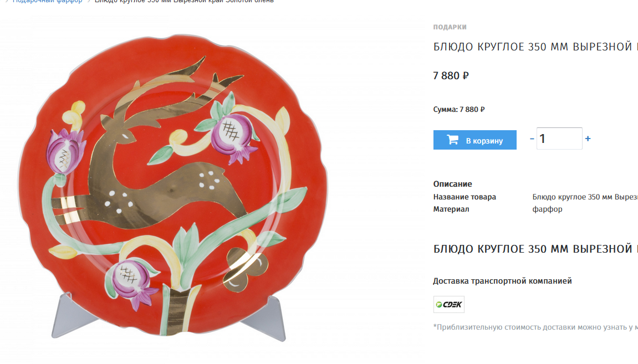Decrease quantity with the minus sign
The height and width of the screenshot is (364, 638).
(532, 139)
